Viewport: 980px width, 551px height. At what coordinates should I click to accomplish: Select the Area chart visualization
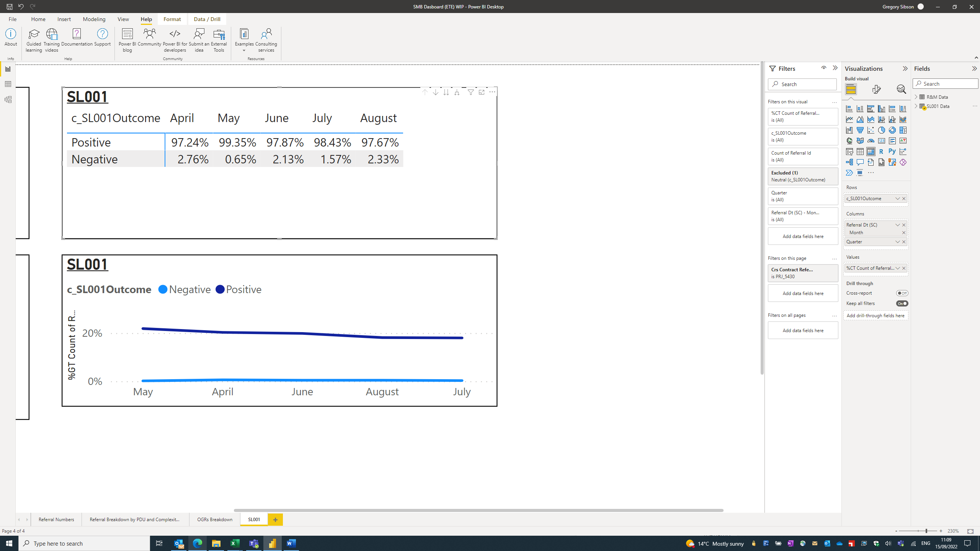860,119
